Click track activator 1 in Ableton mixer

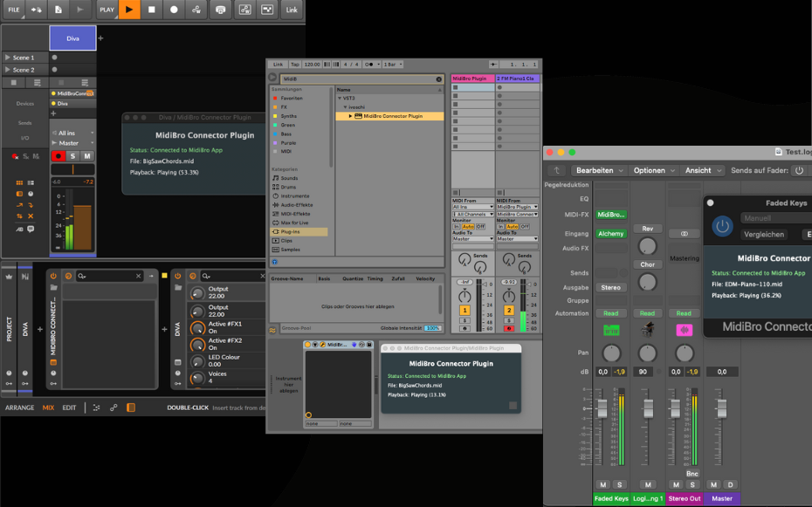(464, 311)
